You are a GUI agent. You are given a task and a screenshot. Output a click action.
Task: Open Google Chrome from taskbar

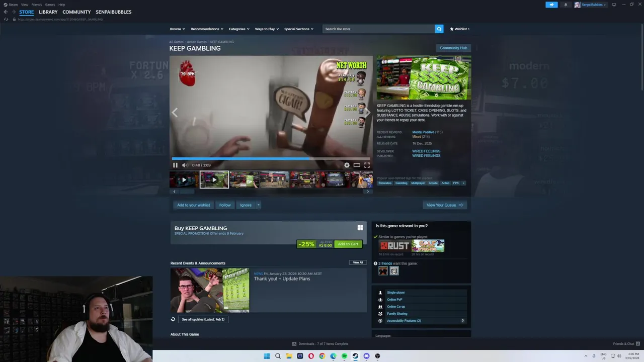[x=322, y=356]
